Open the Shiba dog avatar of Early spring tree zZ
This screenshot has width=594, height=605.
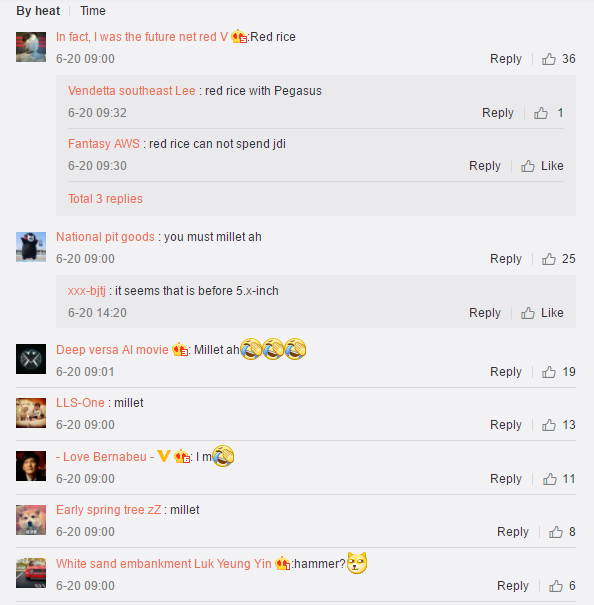[x=31, y=520]
